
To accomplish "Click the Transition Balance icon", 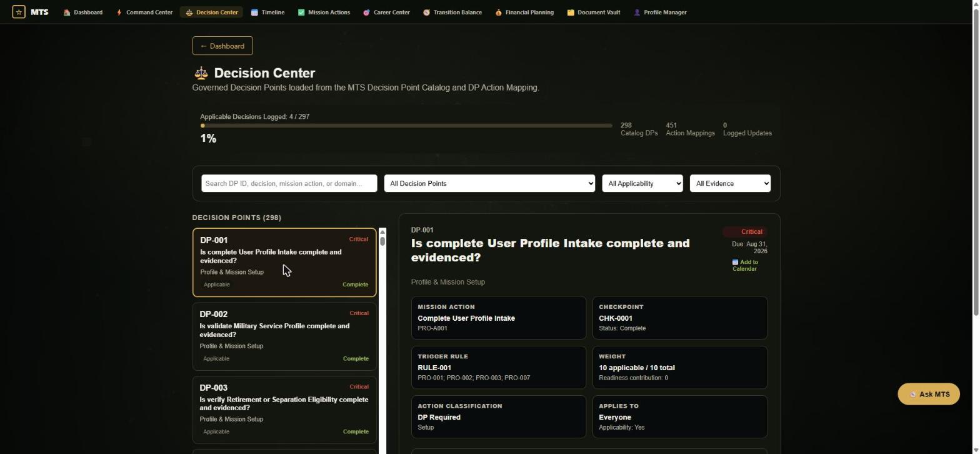I will [x=426, y=13].
